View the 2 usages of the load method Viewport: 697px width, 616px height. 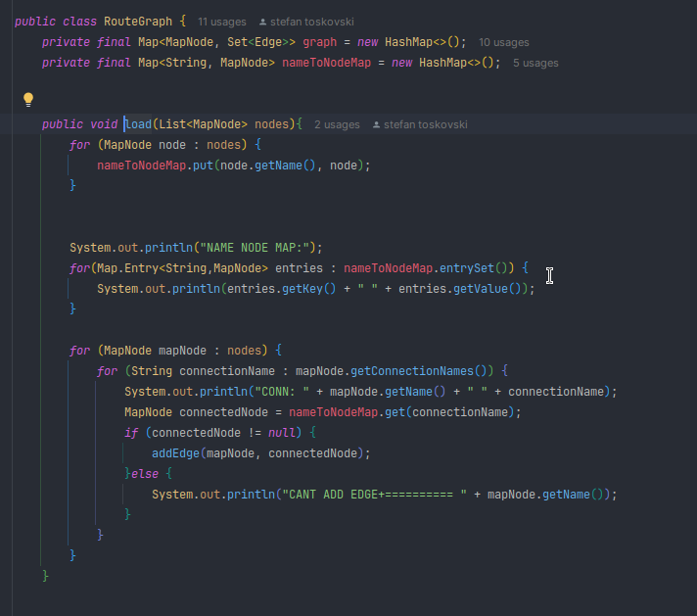click(x=337, y=125)
